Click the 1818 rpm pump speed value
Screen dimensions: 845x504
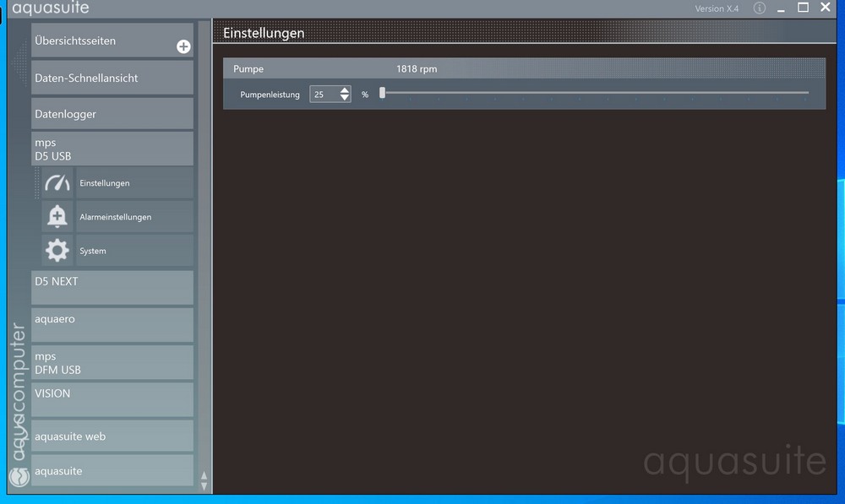(x=417, y=69)
